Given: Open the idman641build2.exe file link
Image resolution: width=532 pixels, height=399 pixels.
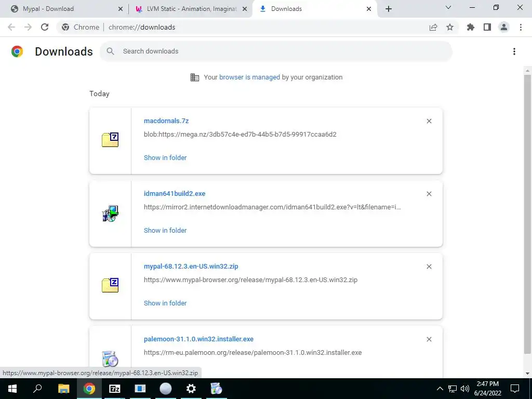Looking at the screenshot, I should [x=175, y=193].
